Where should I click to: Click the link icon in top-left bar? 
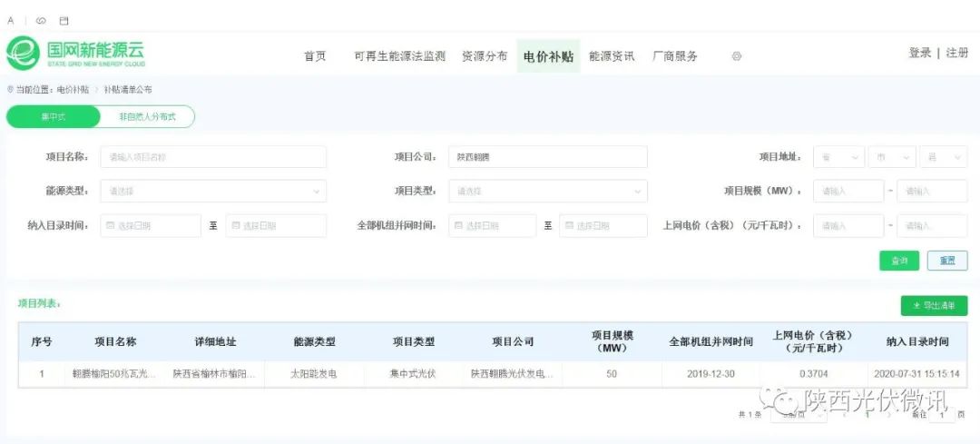41,20
